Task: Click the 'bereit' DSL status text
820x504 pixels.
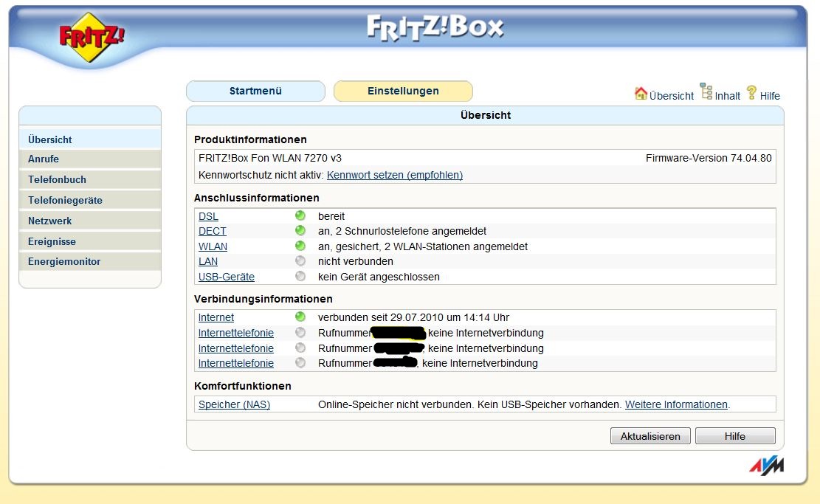Action: pos(331,216)
